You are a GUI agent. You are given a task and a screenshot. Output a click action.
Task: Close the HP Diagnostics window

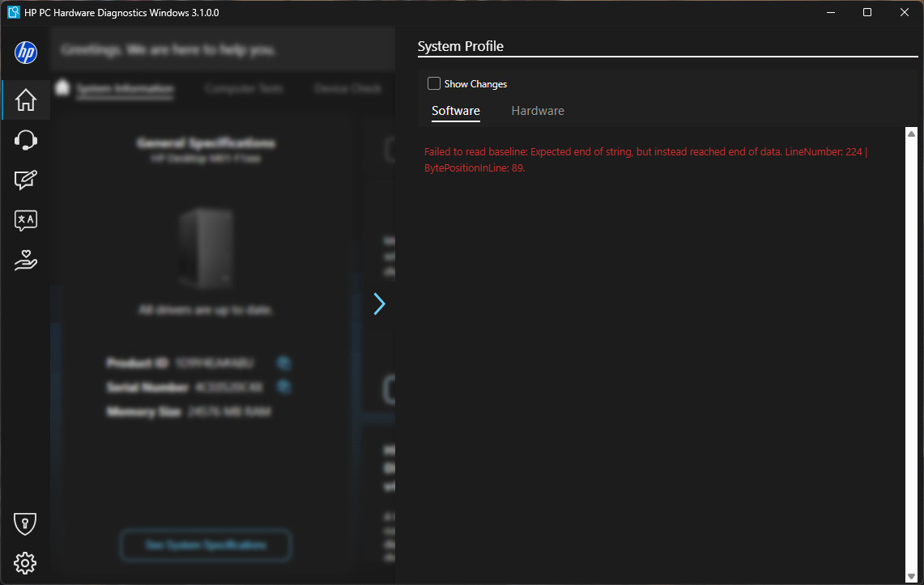pos(904,12)
